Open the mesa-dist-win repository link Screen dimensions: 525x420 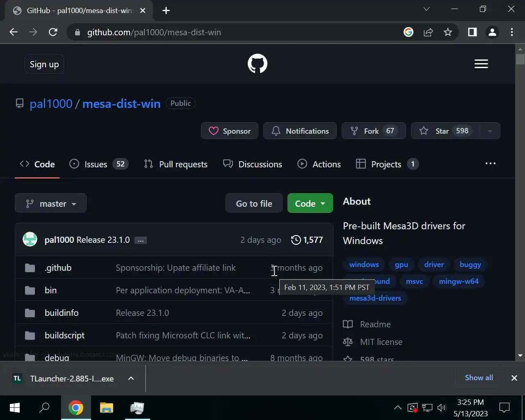[x=121, y=104]
